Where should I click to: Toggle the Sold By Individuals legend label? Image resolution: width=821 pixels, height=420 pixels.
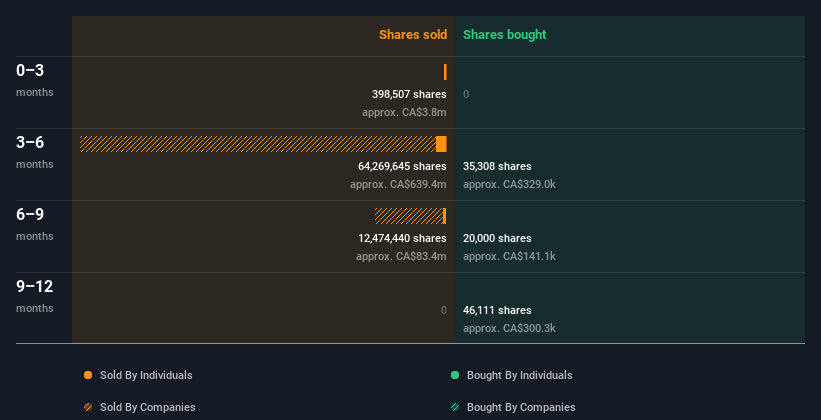tap(146, 375)
